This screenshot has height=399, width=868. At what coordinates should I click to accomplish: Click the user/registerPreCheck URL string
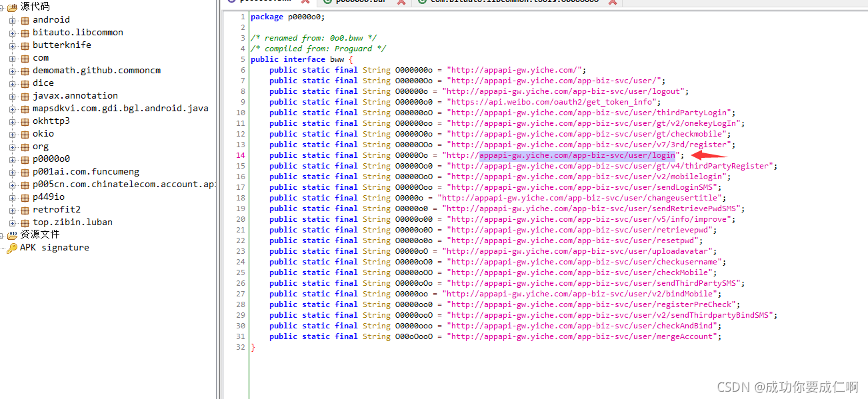coord(593,304)
